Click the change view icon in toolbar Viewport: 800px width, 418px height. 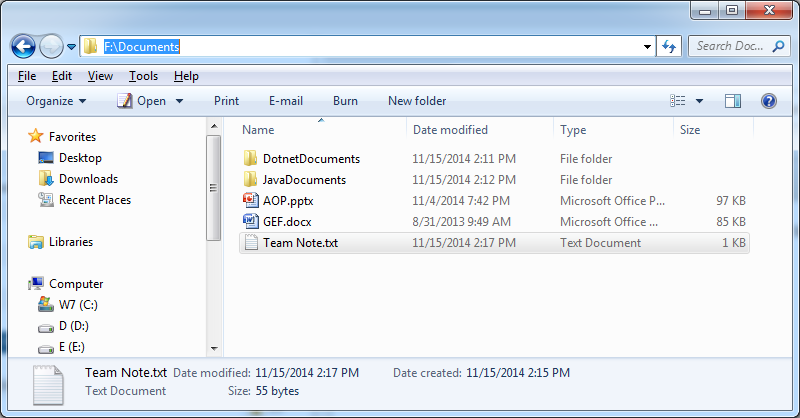coord(678,101)
